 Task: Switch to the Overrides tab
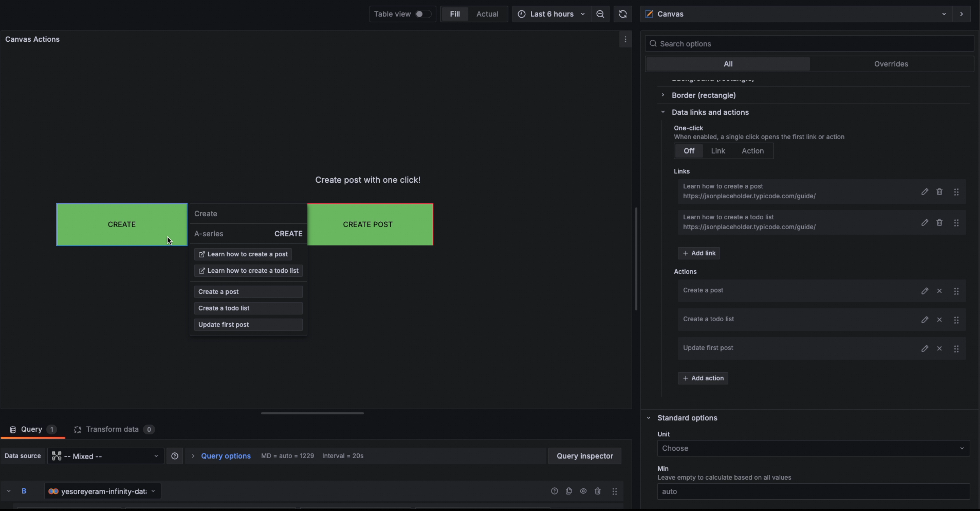point(891,64)
